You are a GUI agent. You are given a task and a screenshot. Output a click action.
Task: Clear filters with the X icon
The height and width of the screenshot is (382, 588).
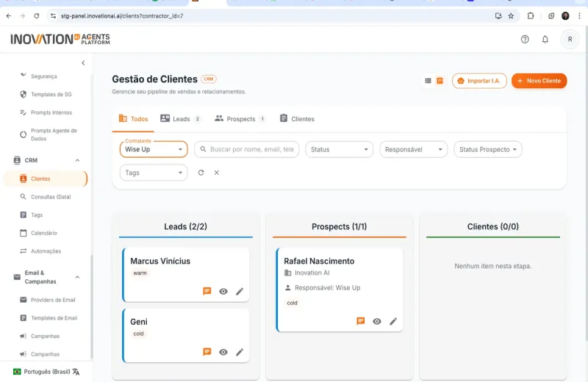point(216,173)
